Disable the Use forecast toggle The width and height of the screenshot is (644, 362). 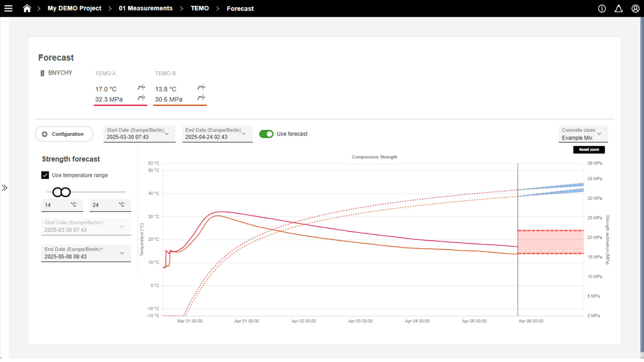[266, 134]
